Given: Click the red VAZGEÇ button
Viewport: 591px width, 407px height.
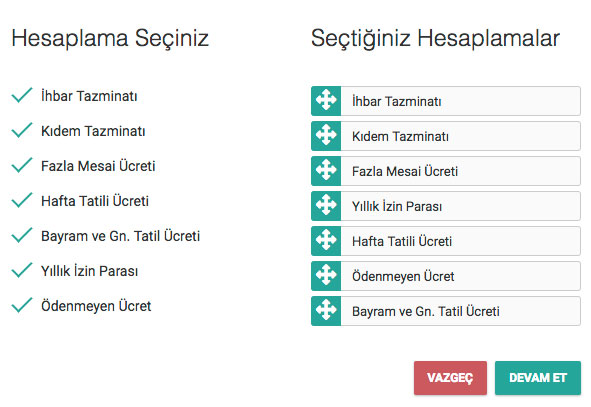Looking at the screenshot, I should tap(450, 378).
